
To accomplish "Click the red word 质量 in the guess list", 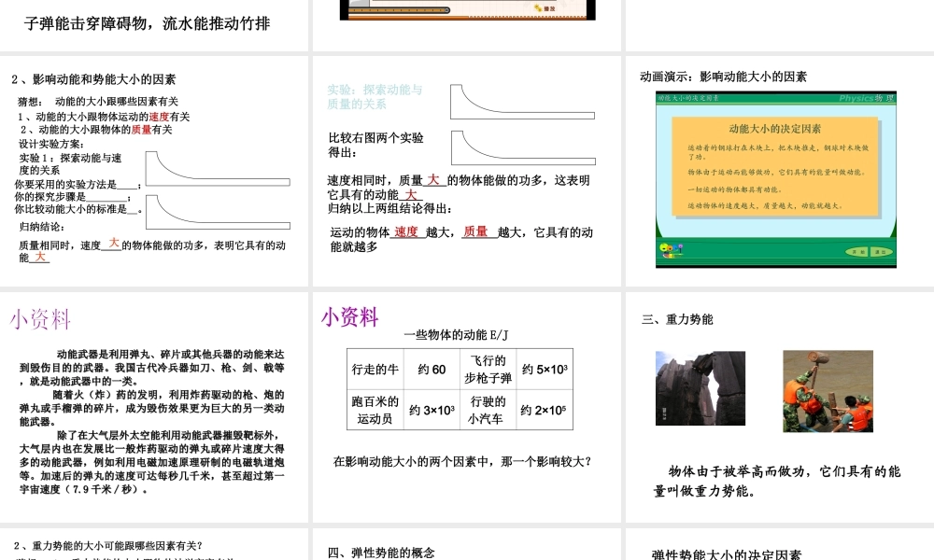I will click(141, 129).
